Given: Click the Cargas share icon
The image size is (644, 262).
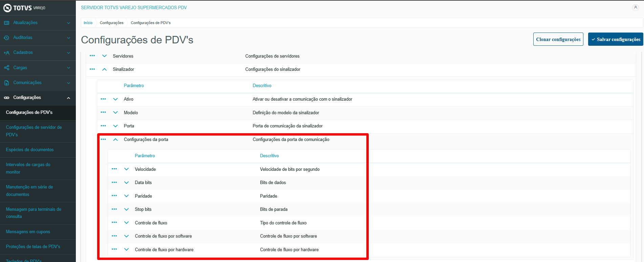Looking at the screenshot, I should 6,68.
